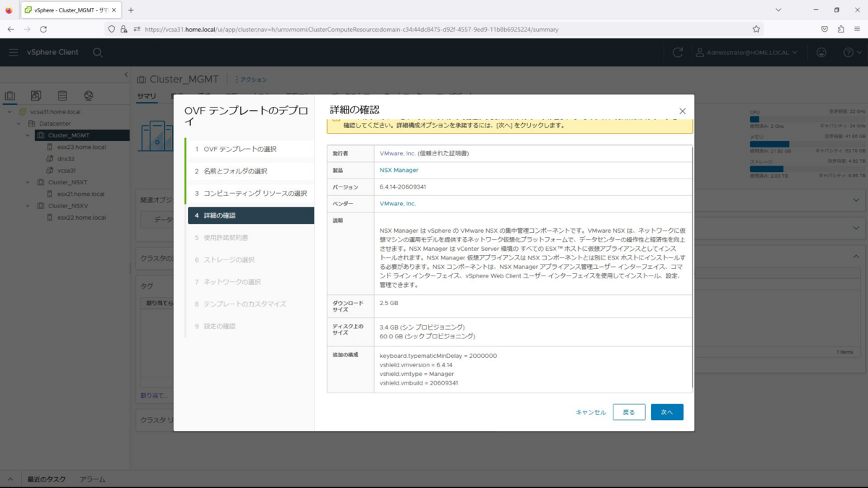Select the vcsa31 virtual machine
868x488 pixels.
coord(67,171)
